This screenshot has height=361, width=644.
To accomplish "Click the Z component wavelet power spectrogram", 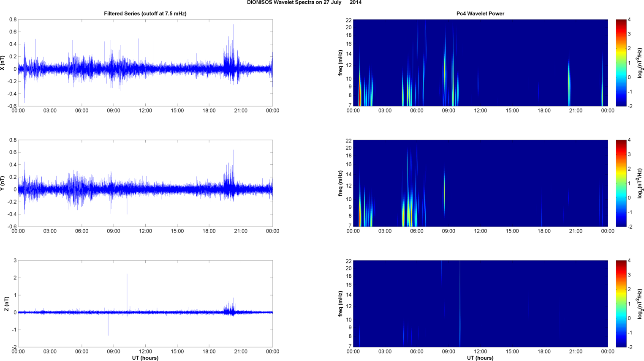I will click(480, 304).
